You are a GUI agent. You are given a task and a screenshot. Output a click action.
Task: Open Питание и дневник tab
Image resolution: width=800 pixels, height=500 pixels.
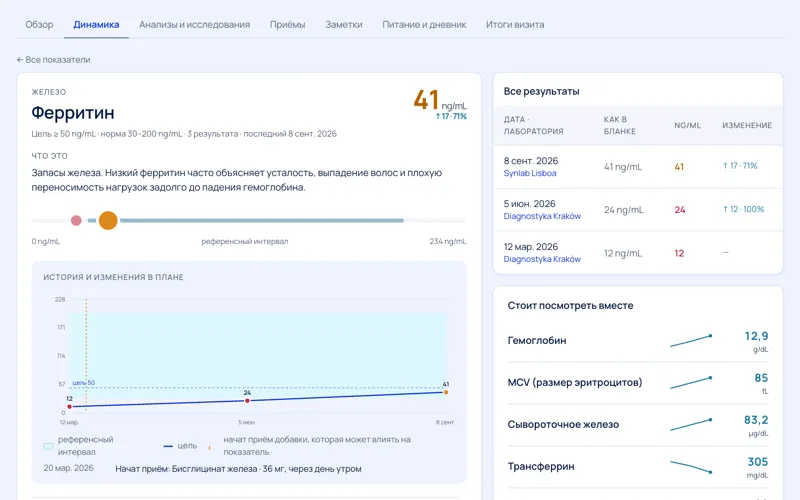tap(424, 24)
